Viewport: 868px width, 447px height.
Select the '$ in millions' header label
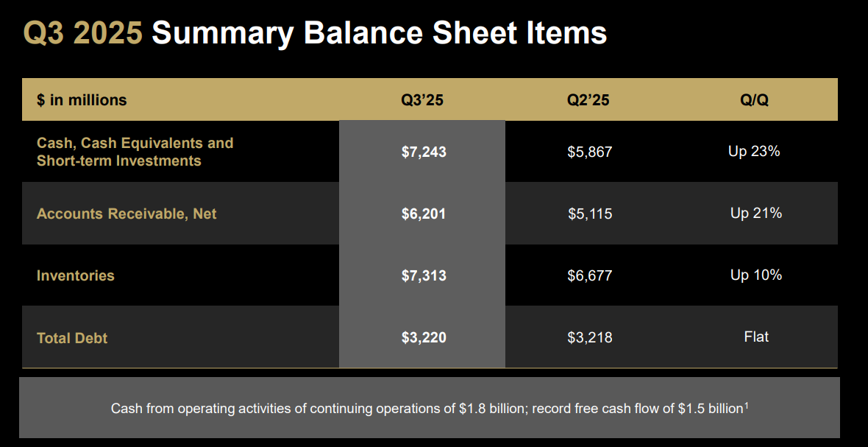coord(82,100)
